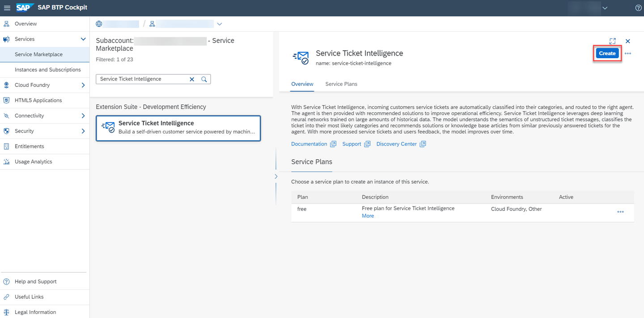This screenshot has height=318, width=644.
Task: Open the subaccount breadcrumb dropdown arrow
Action: (219, 24)
